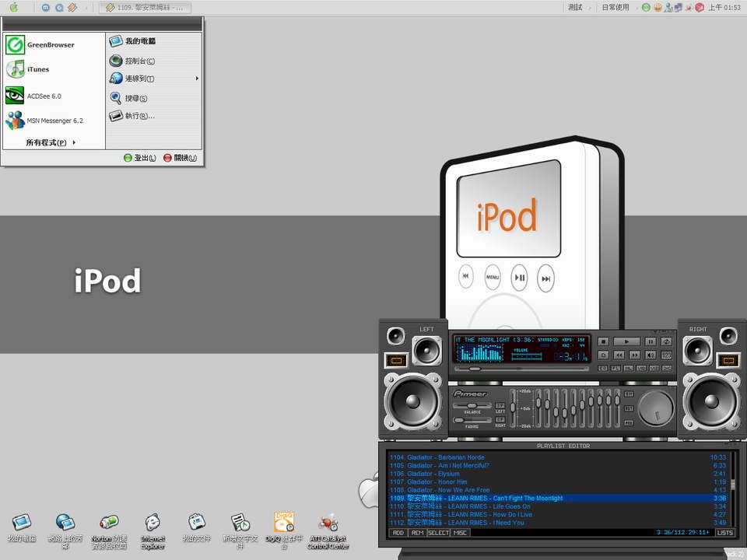Screen dimensions: 747x560
Task: Click the yellow smiley tray icon
Action: 658,7
